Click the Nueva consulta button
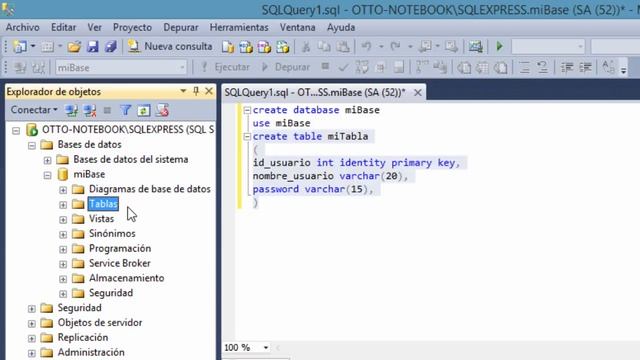Viewport: 640px width, 360px height. click(x=170, y=47)
